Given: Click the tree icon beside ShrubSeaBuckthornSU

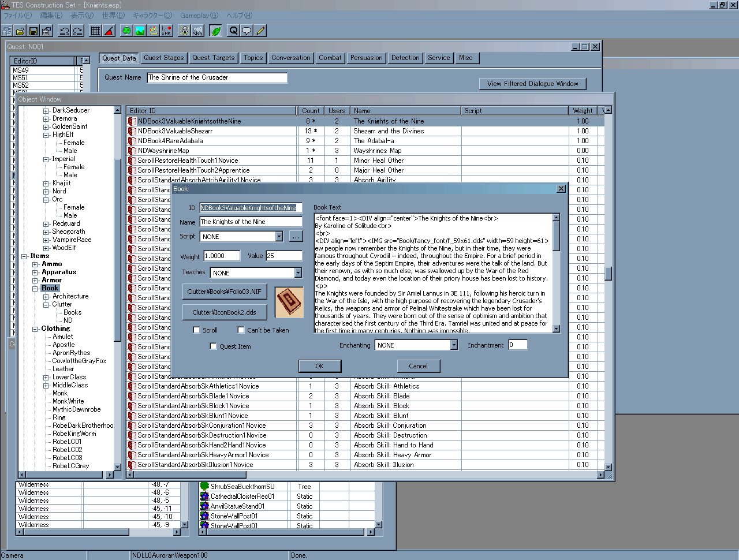Looking at the screenshot, I should pos(204,487).
